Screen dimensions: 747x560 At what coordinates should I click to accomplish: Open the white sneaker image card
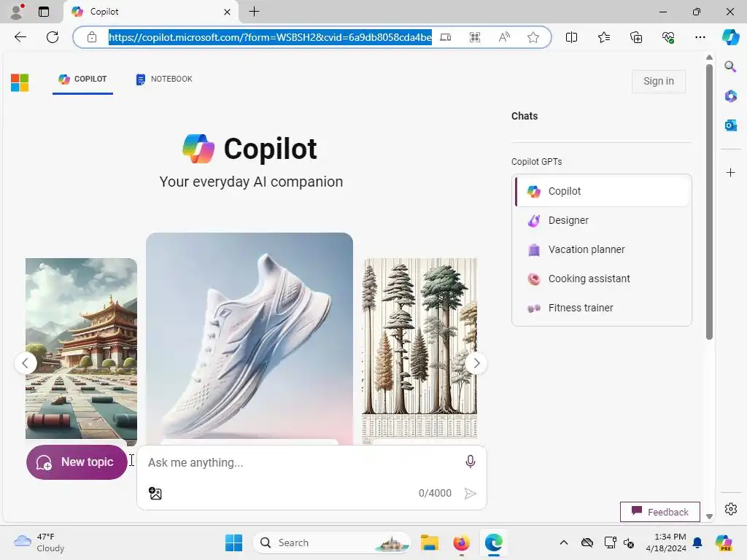[x=249, y=338]
